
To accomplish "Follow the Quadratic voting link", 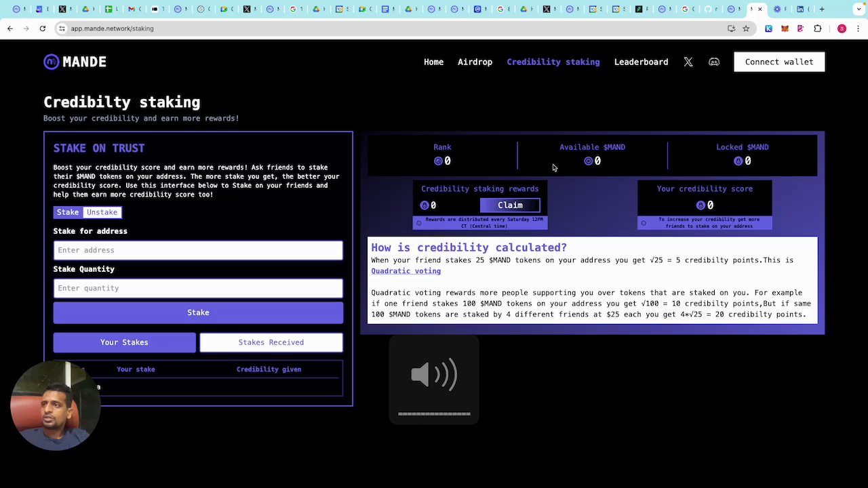I will tap(406, 271).
